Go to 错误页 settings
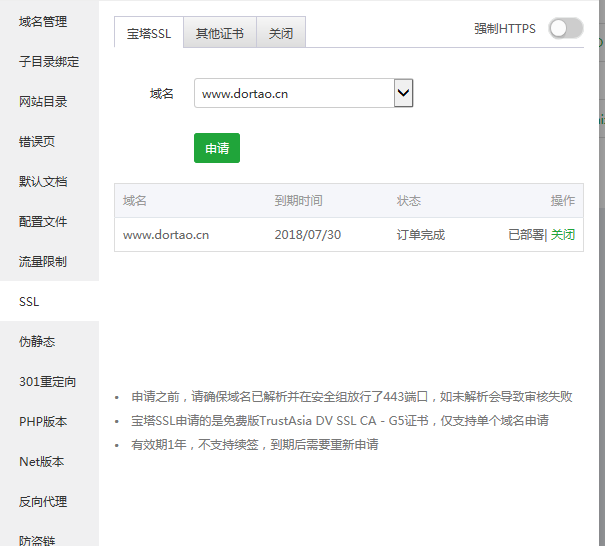 [x=37, y=142]
